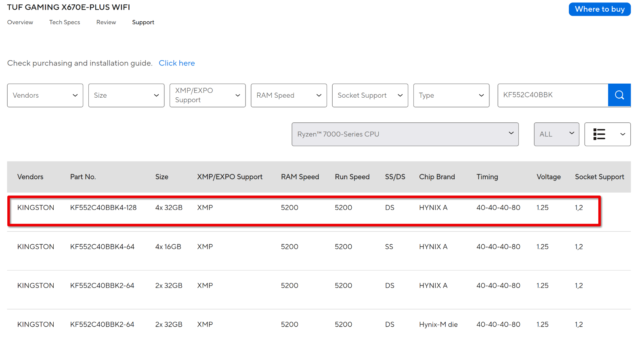The height and width of the screenshot is (344, 644).
Task: Open the Type filter dropdown
Action: (x=451, y=95)
